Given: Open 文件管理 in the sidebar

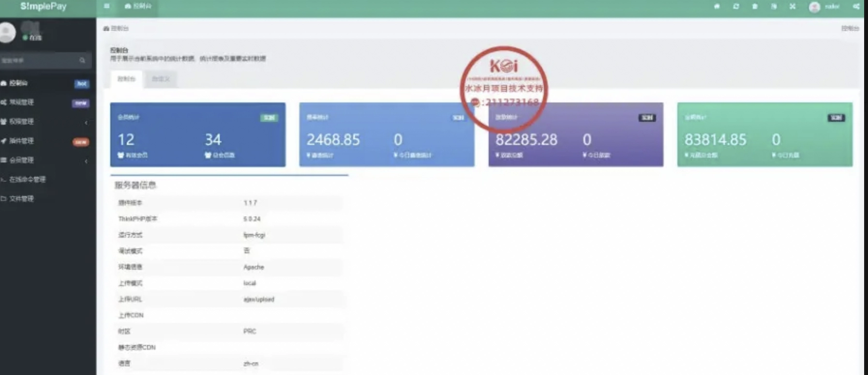Looking at the screenshot, I should click(22, 199).
